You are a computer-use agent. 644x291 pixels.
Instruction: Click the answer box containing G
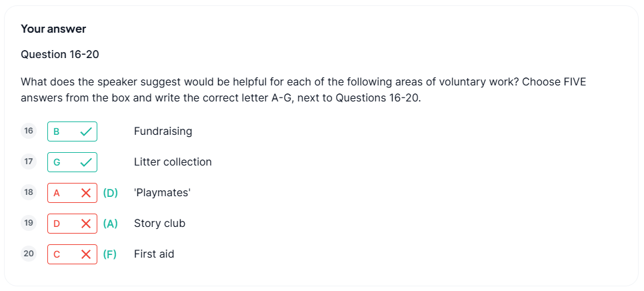coord(72,162)
